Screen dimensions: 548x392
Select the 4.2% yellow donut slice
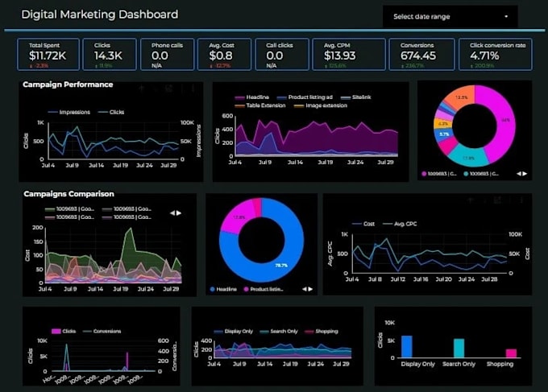coord(442,124)
